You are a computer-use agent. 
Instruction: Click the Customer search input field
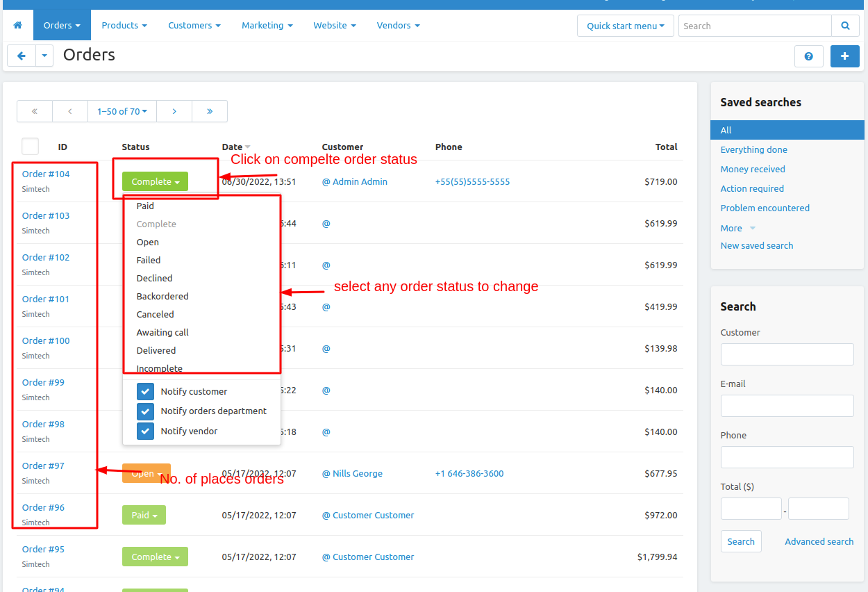click(x=787, y=354)
